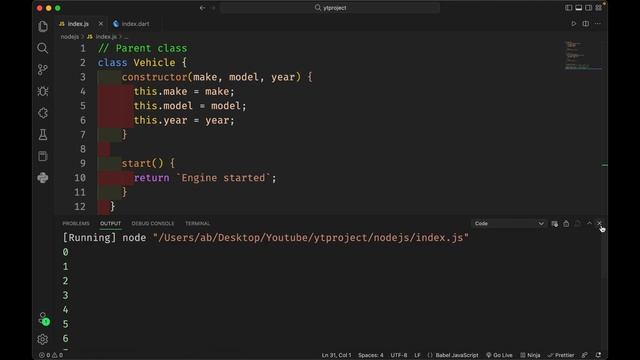Viewport: 640px width, 360px height.
Task: Toggle the primary side bar layout icon
Action: click(569, 8)
